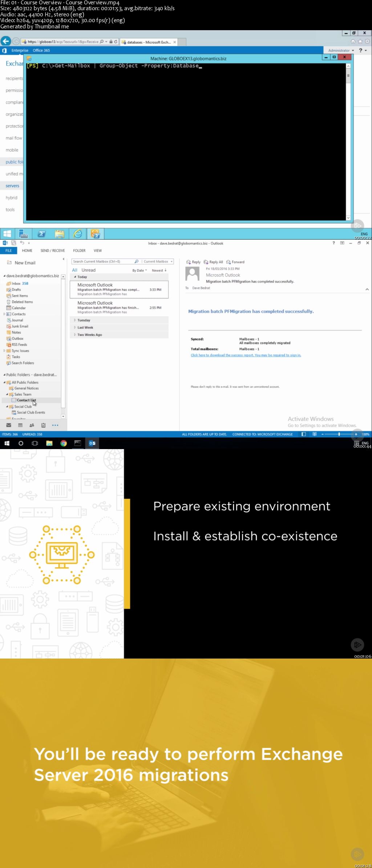The width and height of the screenshot is (372, 868).
Task: Open the VIEW ribbon tab
Action: tap(98, 251)
